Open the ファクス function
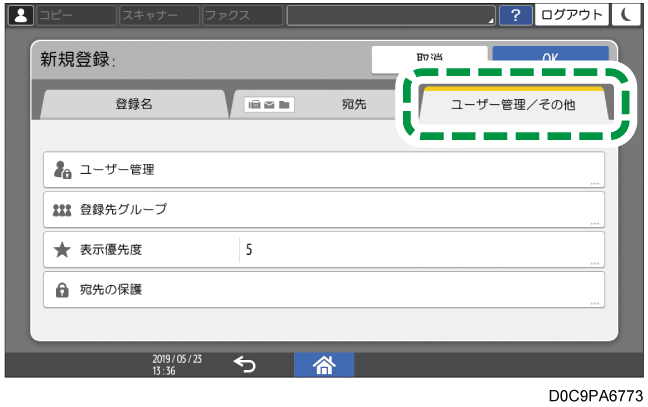The width and height of the screenshot is (648, 407). pyautogui.click(x=243, y=16)
